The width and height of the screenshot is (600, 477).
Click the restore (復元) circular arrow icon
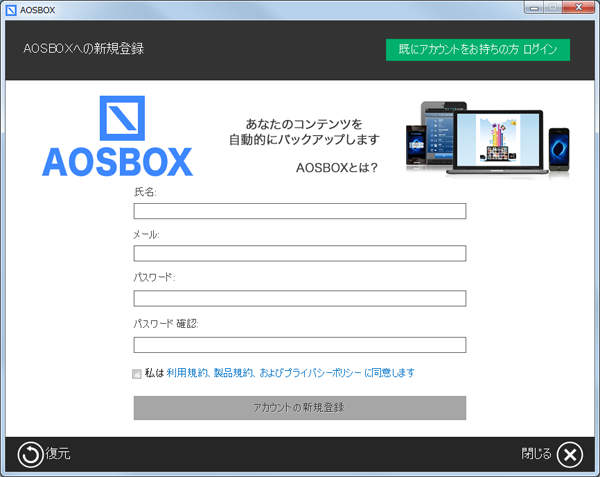tap(30, 454)
